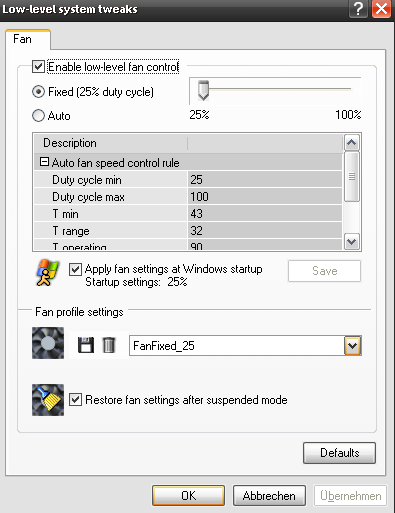The height and width of the screenshot is (513, 395).
Task: Click the Abbrechen button
Action: [x=269, y=496]
